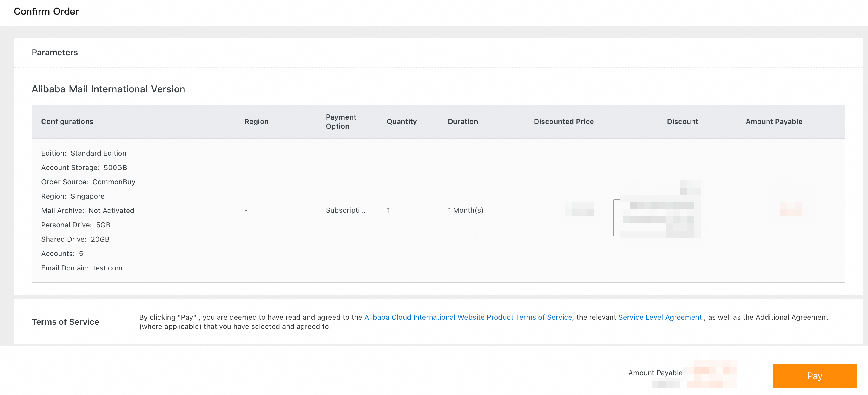Viewport: 868px width, 395px height.
Task: Click the Discount column header
Action: [682, 121]
